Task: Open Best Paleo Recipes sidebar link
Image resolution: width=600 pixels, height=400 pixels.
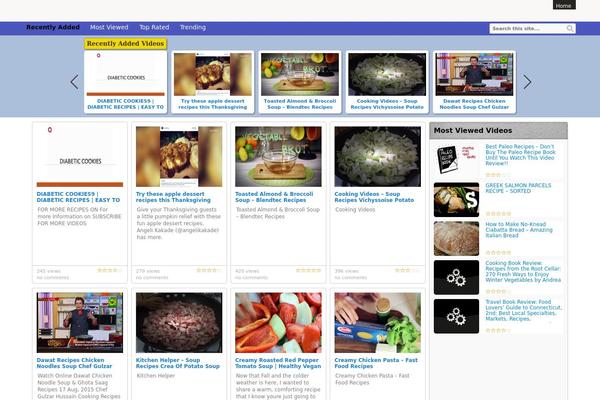Action: (x=521, y=155)
